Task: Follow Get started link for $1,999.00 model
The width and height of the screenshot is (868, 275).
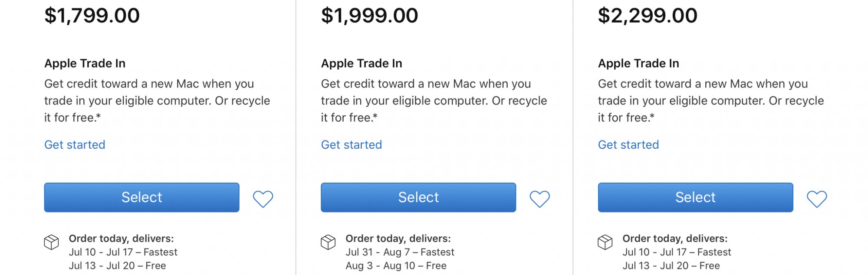Action: coord(352,144)
